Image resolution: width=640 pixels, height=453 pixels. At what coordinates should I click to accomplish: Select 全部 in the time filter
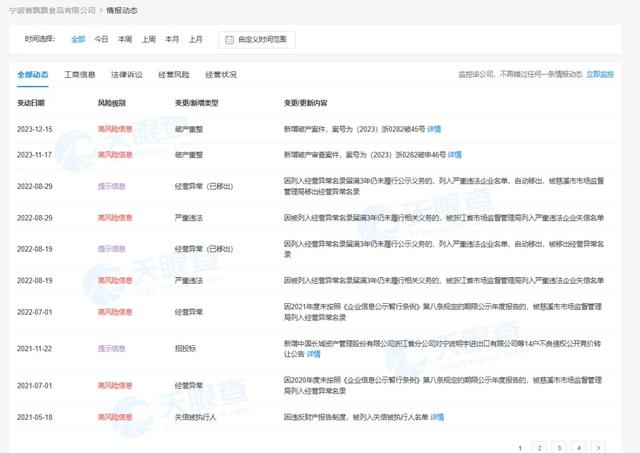[78, 40]
